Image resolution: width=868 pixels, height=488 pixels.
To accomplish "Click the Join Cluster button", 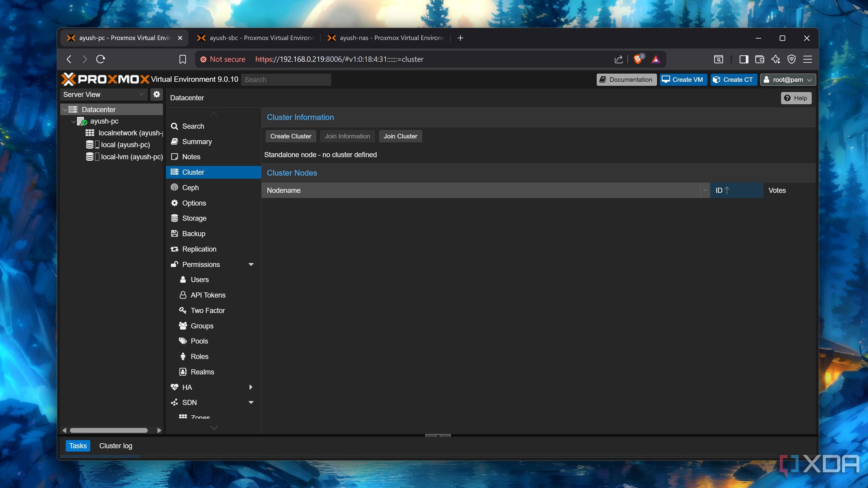I will pyautogui.click(x=400, y=136).
